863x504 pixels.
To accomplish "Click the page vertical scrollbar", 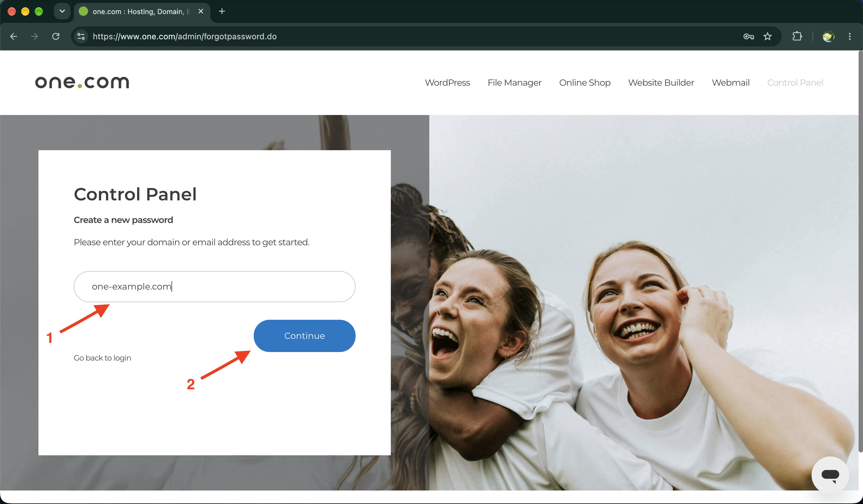I will (860, 251).
